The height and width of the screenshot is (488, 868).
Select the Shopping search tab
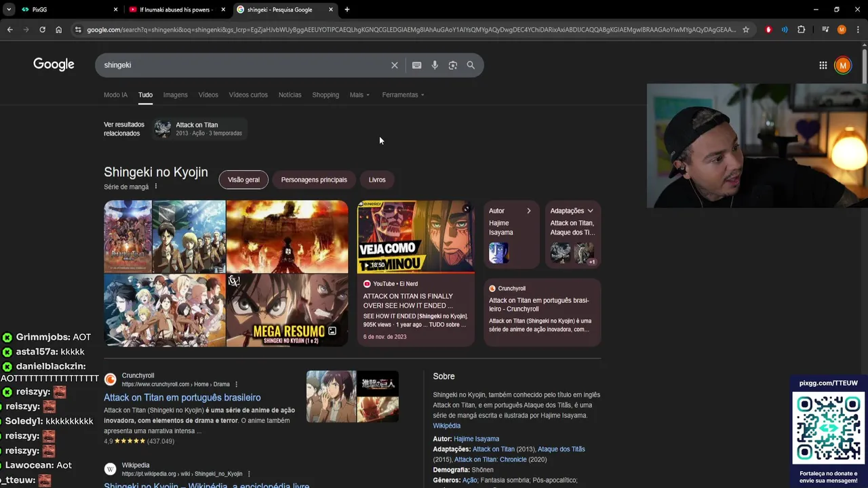coord(325,95)
